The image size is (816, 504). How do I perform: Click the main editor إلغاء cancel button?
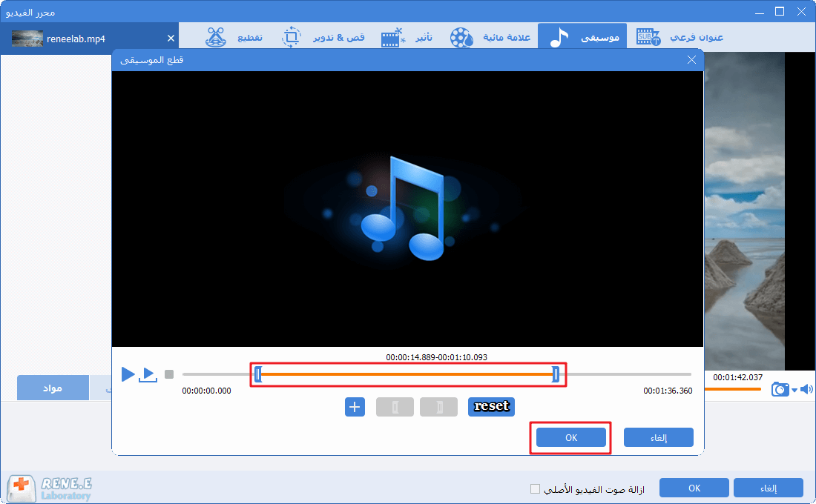coord(769,488)
